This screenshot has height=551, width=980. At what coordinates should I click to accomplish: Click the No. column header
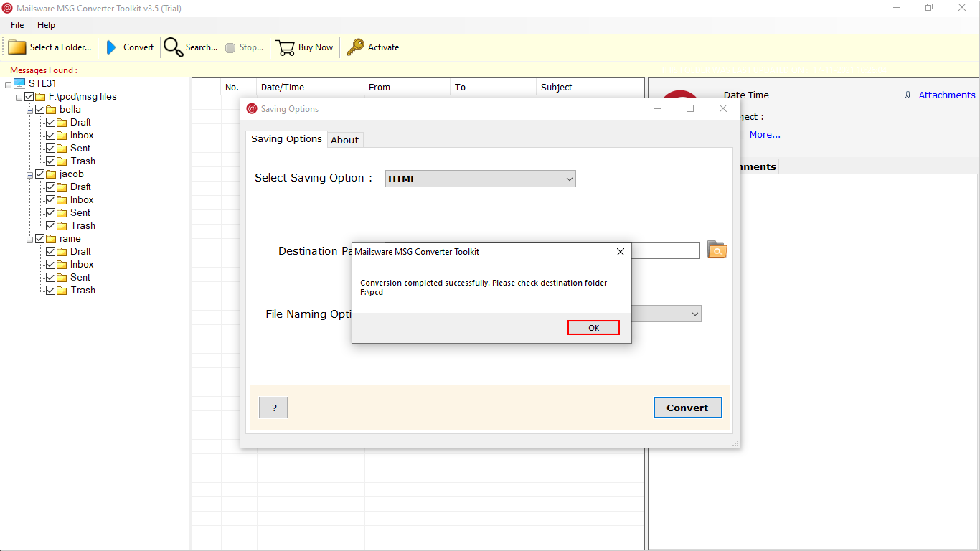click(239, 87)
